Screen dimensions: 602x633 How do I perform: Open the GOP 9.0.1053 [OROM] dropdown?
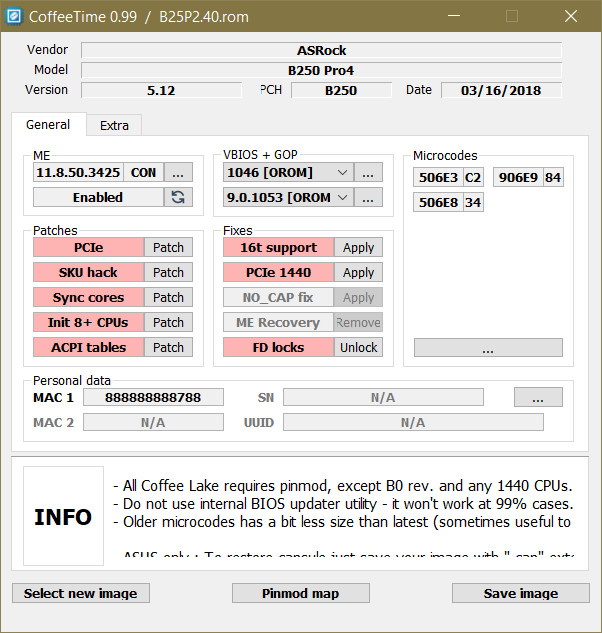click(288, 197)
